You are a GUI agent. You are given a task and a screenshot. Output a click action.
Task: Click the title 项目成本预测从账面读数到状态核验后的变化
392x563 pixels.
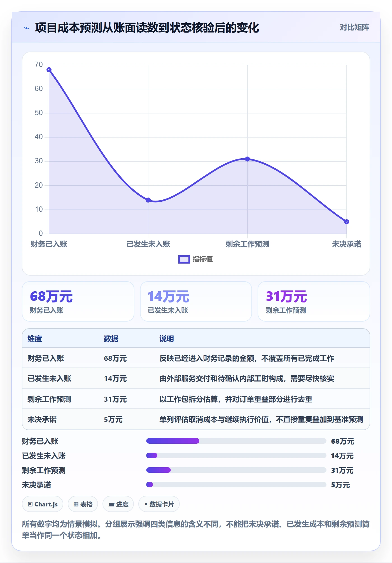click(x=147, y=28)
